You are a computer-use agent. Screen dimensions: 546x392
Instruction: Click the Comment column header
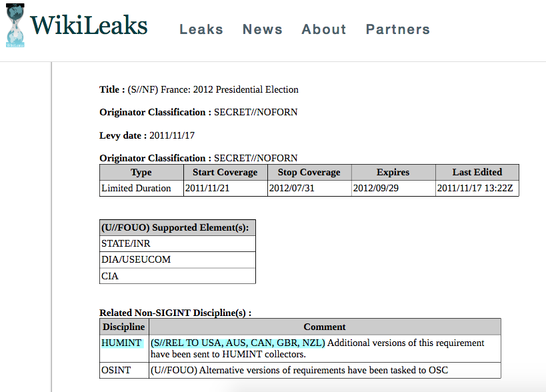tap(325, 327)
